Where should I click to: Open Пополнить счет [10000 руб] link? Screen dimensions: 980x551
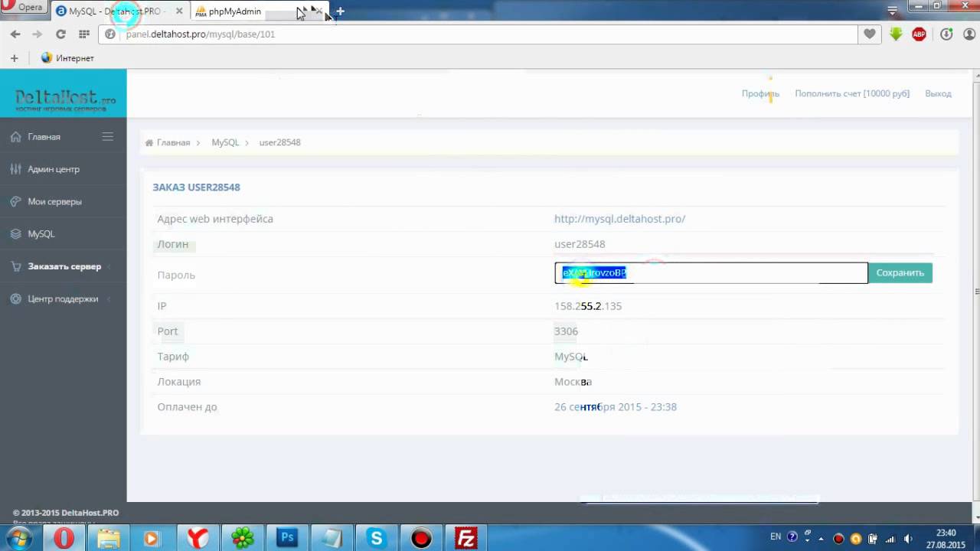tap(852, 93)
